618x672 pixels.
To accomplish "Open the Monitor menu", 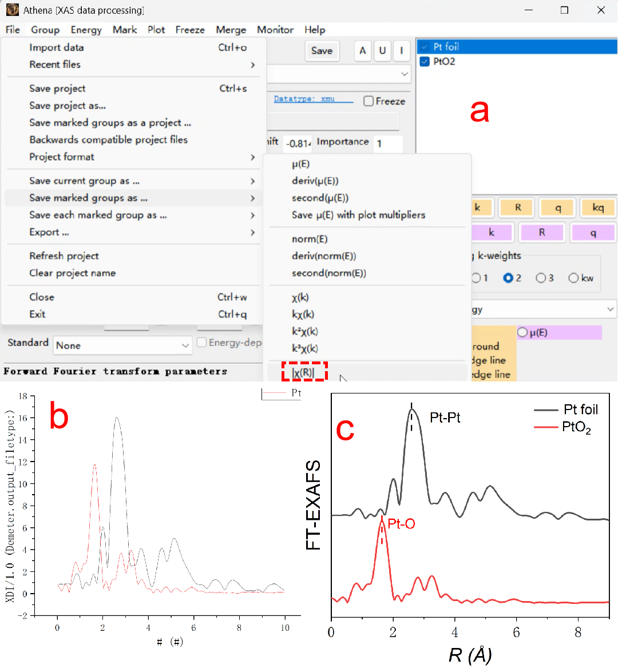I will tap(275, 30).
